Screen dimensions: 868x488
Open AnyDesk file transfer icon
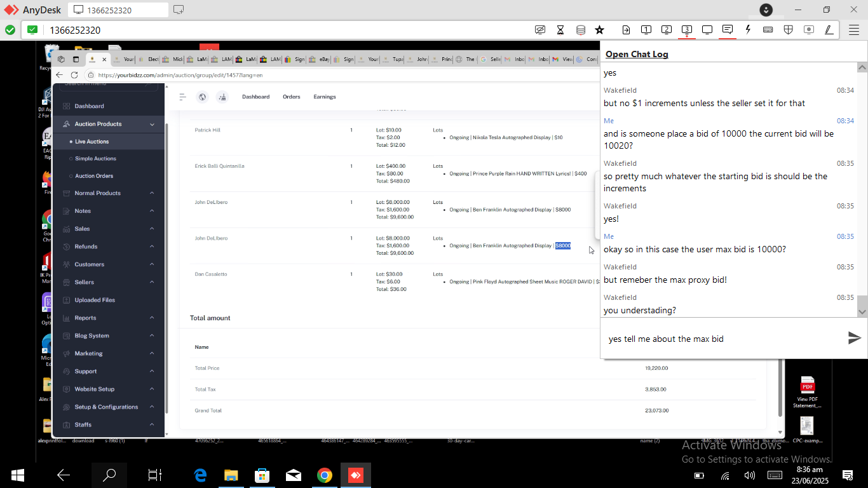[626, 30]
